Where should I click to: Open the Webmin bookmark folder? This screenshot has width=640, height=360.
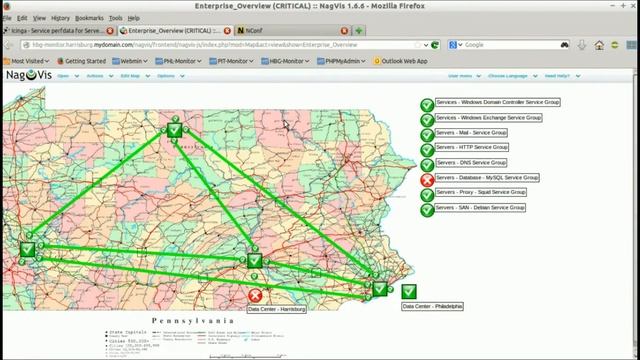130,61
